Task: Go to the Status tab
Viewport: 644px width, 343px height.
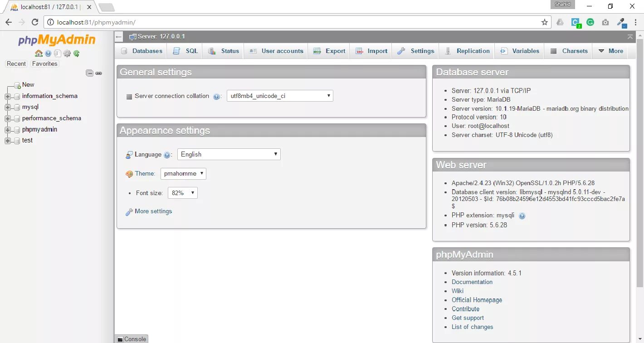Action: click(224, 51)
